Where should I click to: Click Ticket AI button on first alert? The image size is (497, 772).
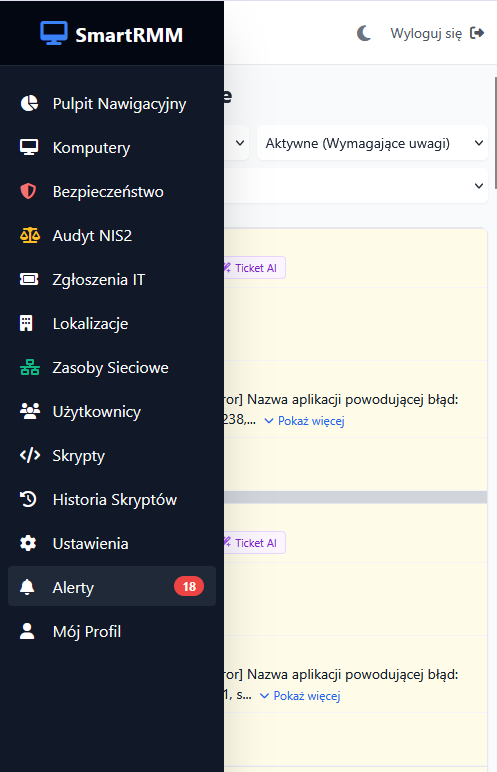[254, 268]
